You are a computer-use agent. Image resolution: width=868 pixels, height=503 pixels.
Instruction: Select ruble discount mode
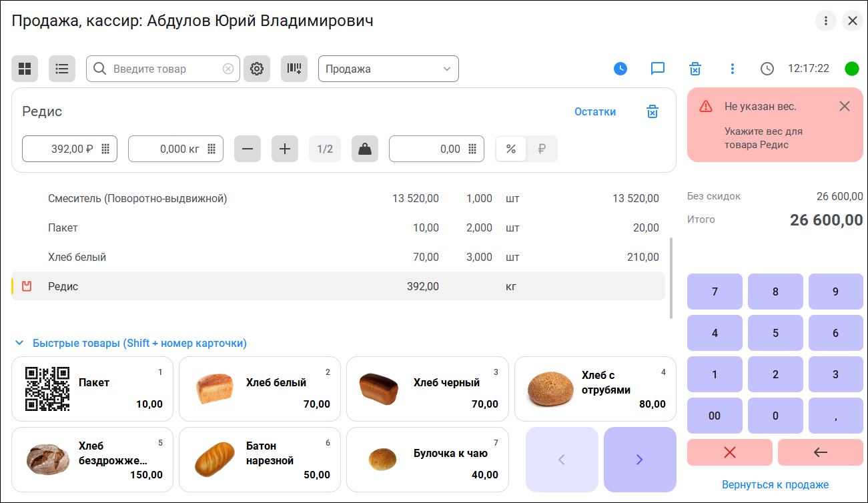[542, 149]
